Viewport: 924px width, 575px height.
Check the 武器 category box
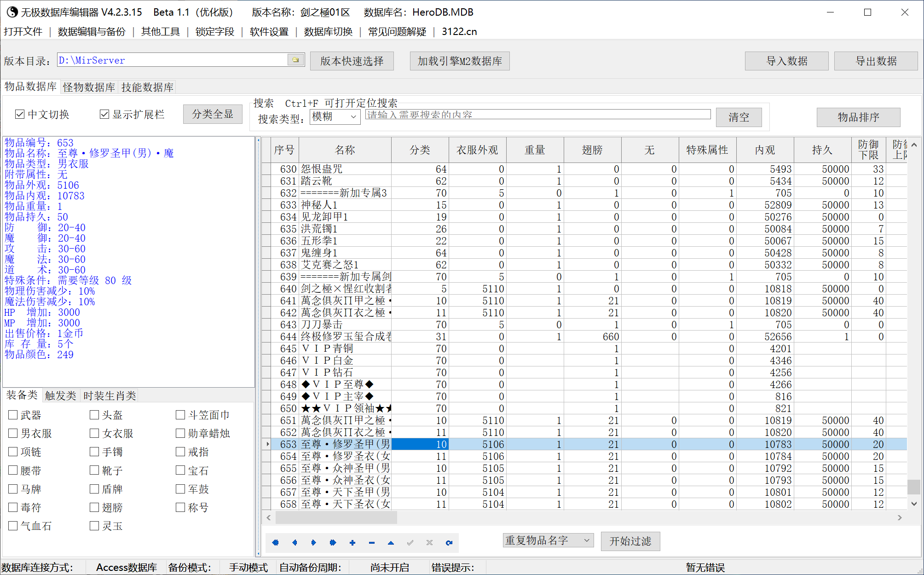[13, 415]
